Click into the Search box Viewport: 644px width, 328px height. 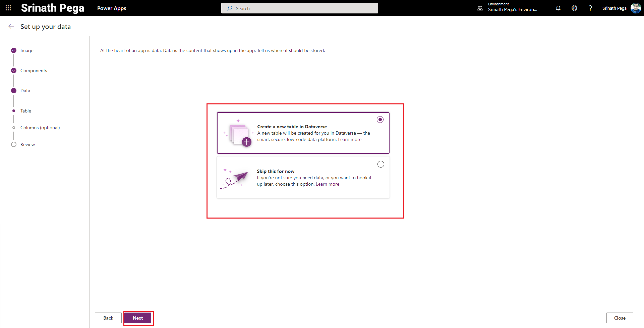(299, 8)
